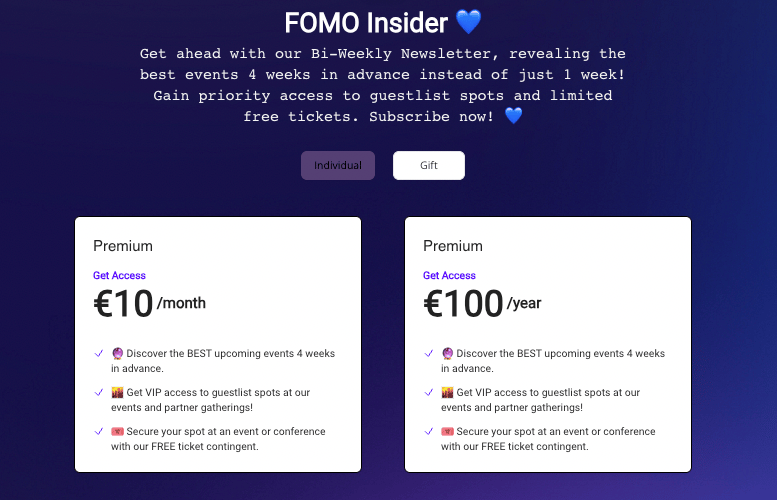The height and width of the screenshot is (500, 777).
Task: Click the €10 /month price
Action: coord(150,303)
